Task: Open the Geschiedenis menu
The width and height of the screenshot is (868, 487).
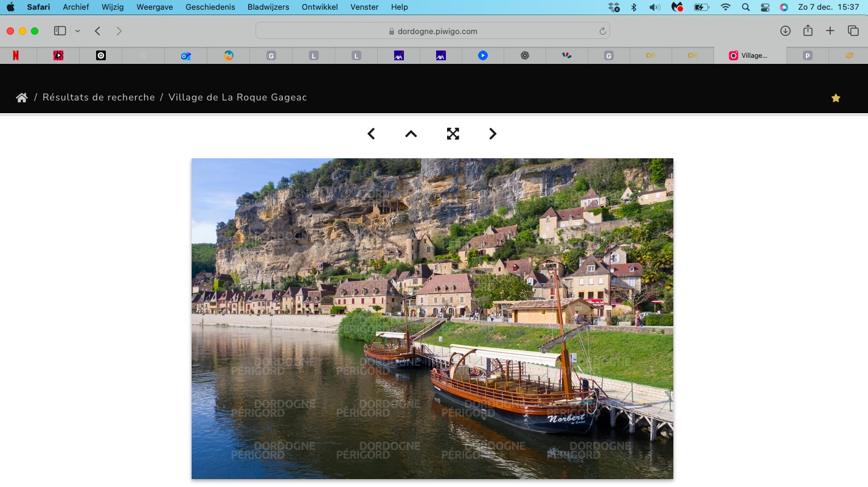Action: coord(210,7)
